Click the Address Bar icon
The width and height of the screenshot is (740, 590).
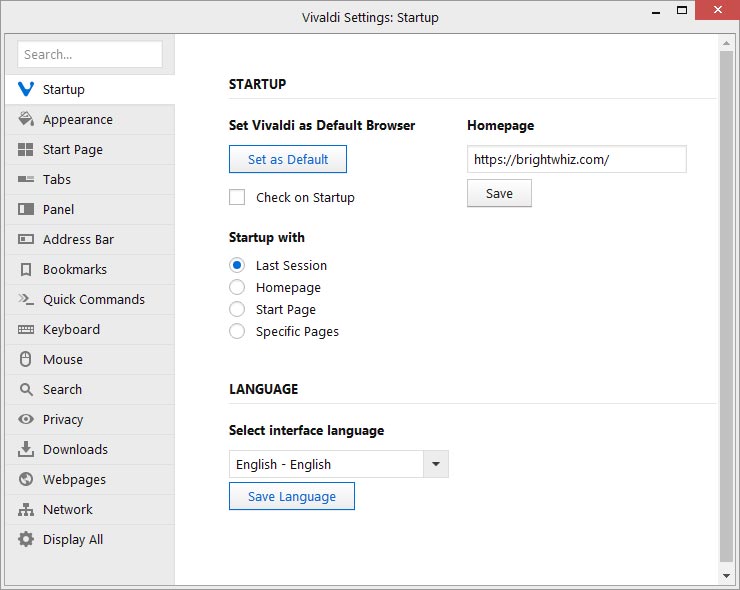pyautogui.click(x=25, y=239)
